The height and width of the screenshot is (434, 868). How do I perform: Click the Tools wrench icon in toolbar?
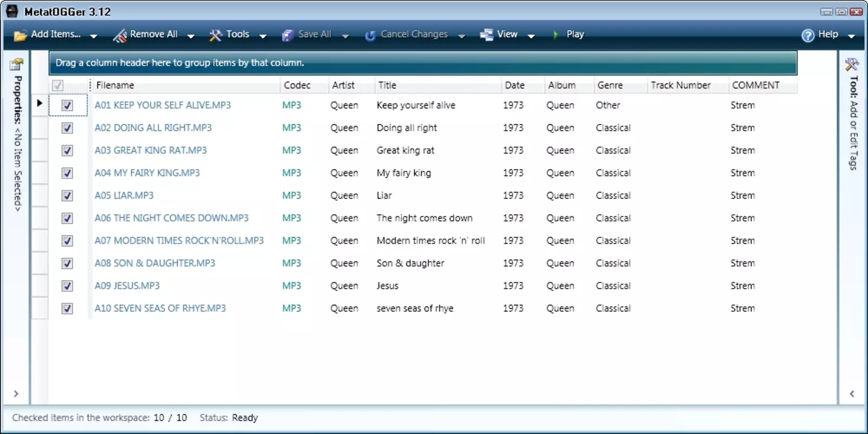[216, 35]
